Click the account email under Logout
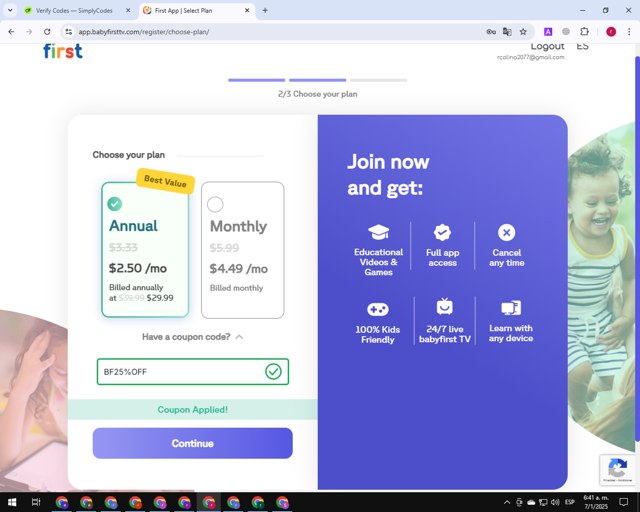 tap(531, 57)
